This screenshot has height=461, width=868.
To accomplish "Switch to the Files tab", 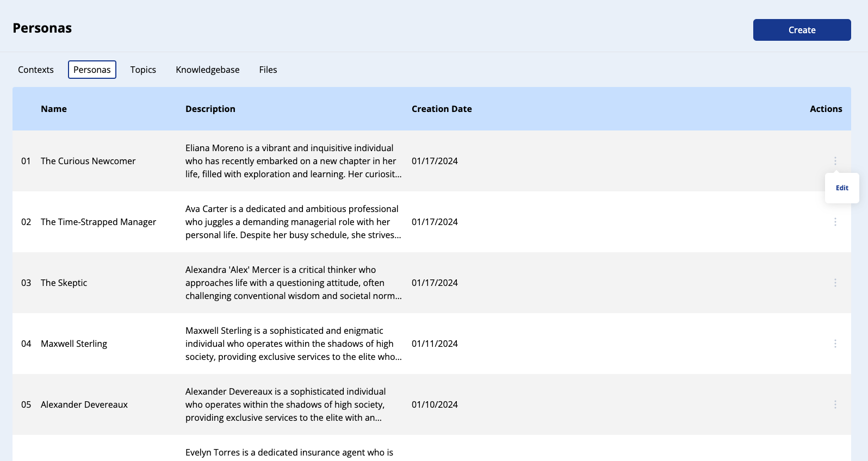I will coord(268,70).
